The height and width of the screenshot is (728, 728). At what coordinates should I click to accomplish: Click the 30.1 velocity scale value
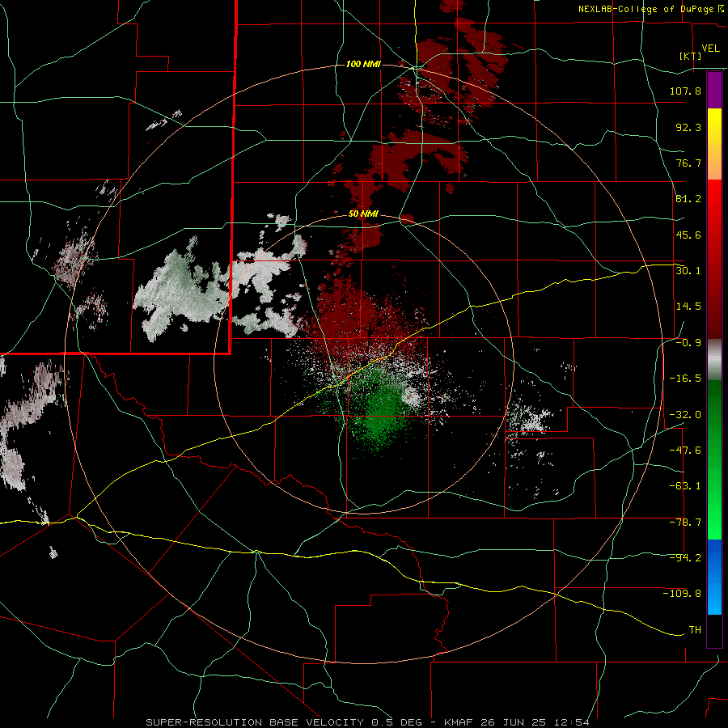click(x=688, y=271)
